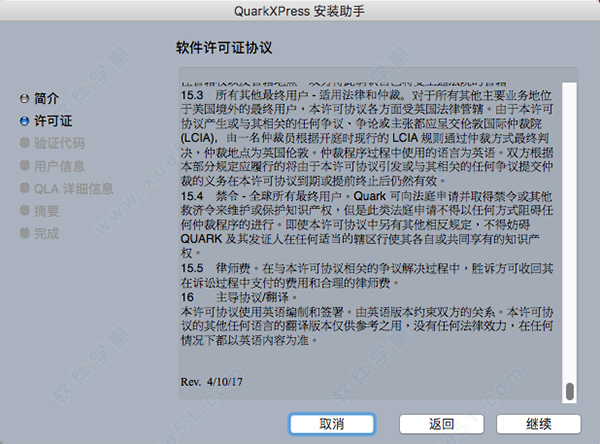Click the 继续 (Continue) button

pyautogui.click(x=538, y=424)
